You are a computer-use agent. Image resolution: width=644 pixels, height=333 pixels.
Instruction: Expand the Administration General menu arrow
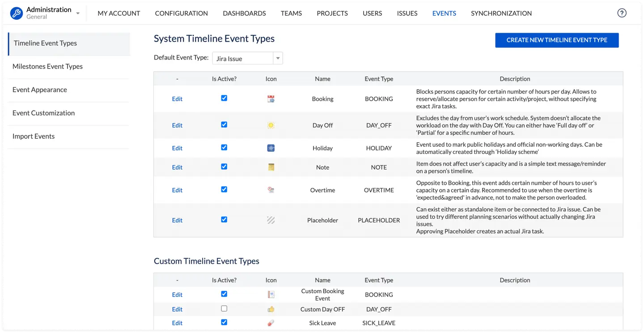pos(78,13)
